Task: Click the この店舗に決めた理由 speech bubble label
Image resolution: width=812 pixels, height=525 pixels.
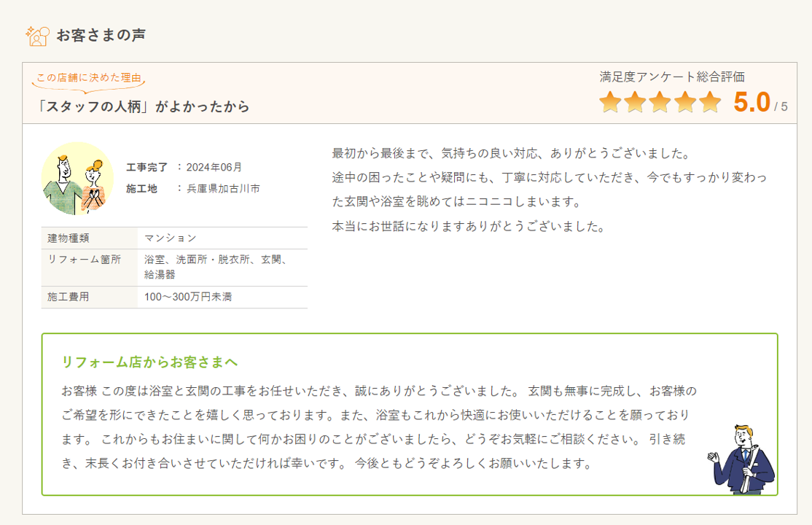Action: click(89, 78)
